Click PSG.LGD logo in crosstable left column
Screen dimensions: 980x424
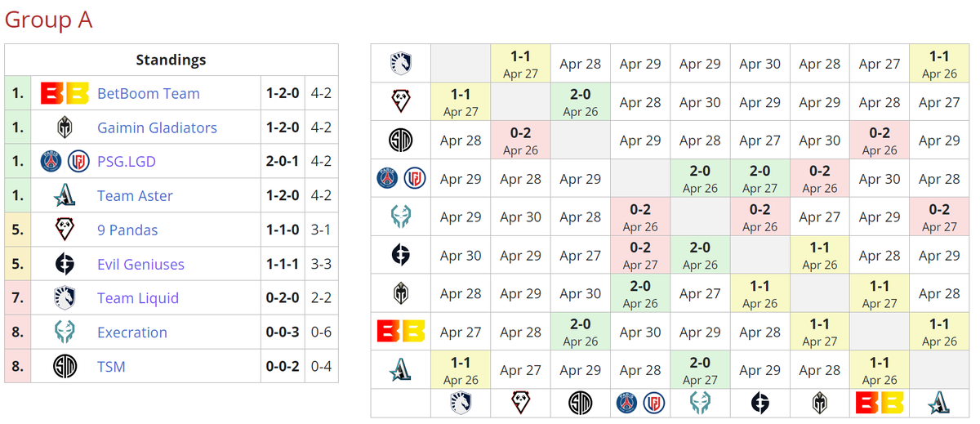click(x=400, y=178)
